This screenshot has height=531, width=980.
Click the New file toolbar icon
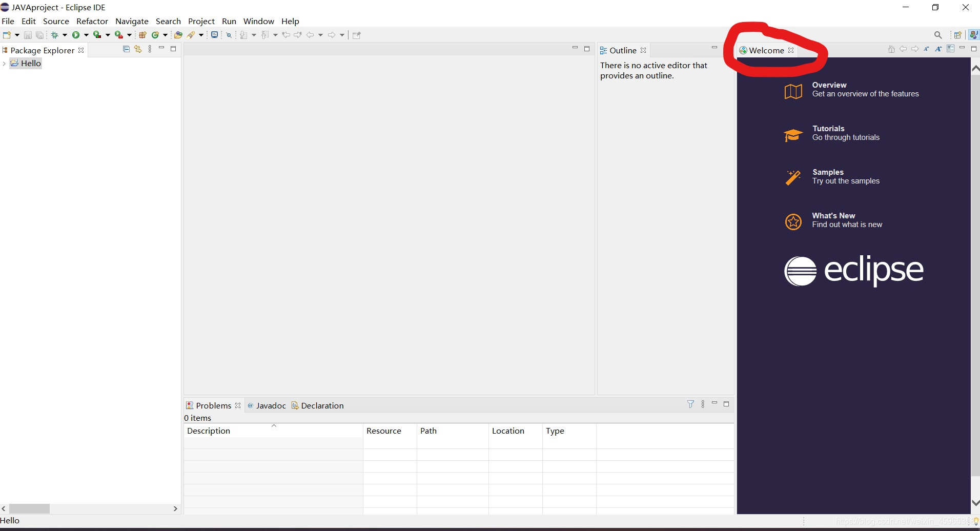[7, 35]
